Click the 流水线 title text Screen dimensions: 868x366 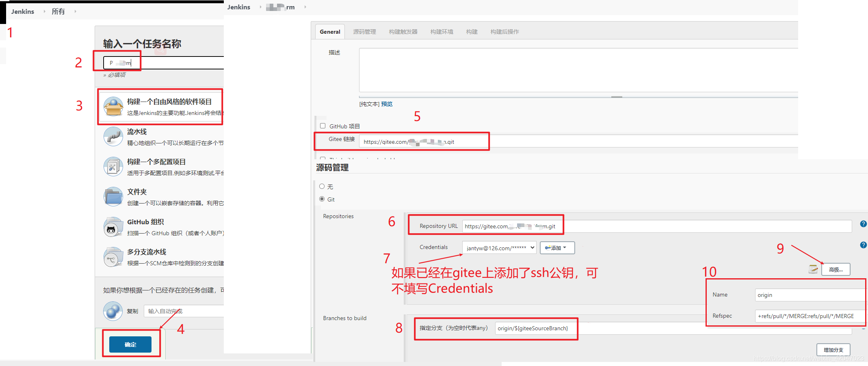pos(137,132)
